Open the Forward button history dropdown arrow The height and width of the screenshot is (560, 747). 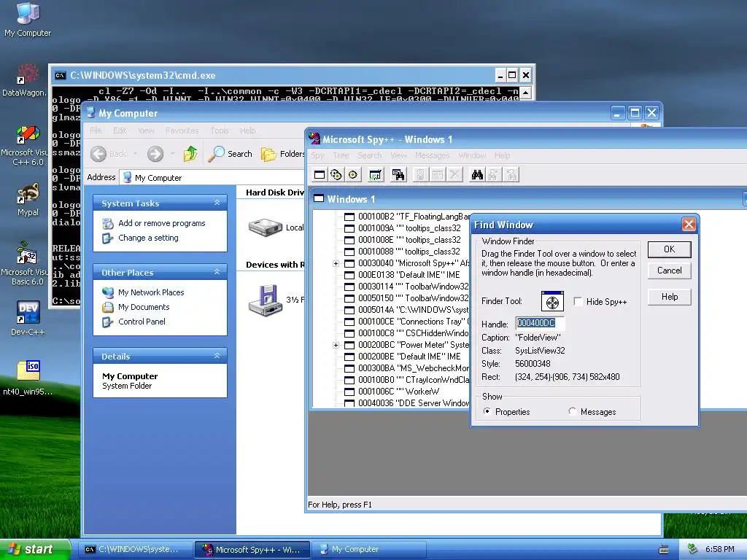172,154
